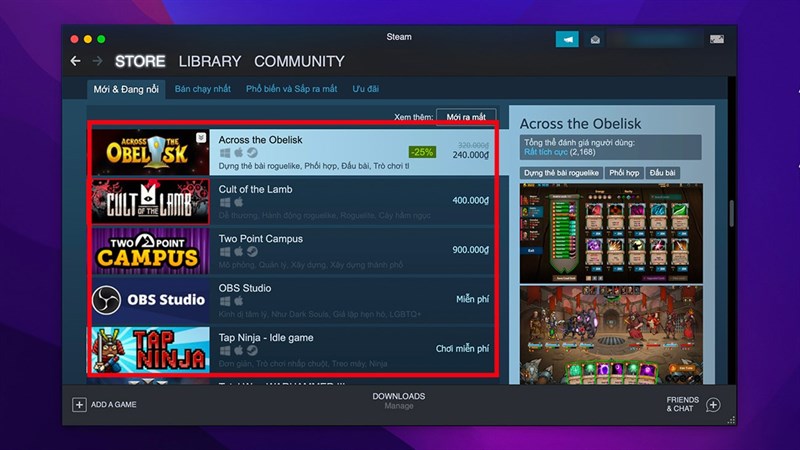Go forward with the right arrow
The width and height of the screenshot is (800, 450).
point(97,61)
